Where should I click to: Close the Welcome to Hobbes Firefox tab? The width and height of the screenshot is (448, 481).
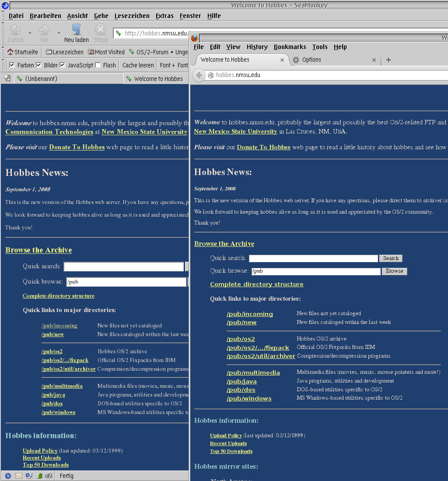pos(282,60)
